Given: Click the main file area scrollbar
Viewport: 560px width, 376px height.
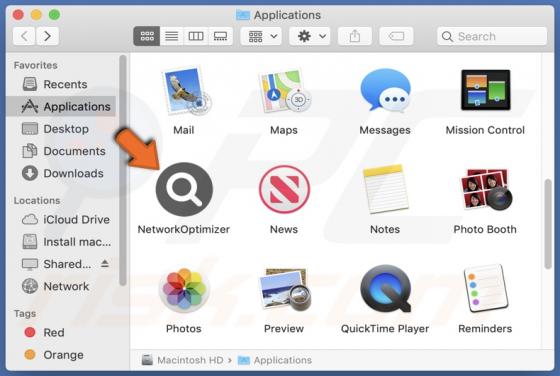Looking at the screenshot, I should [548, 224].
